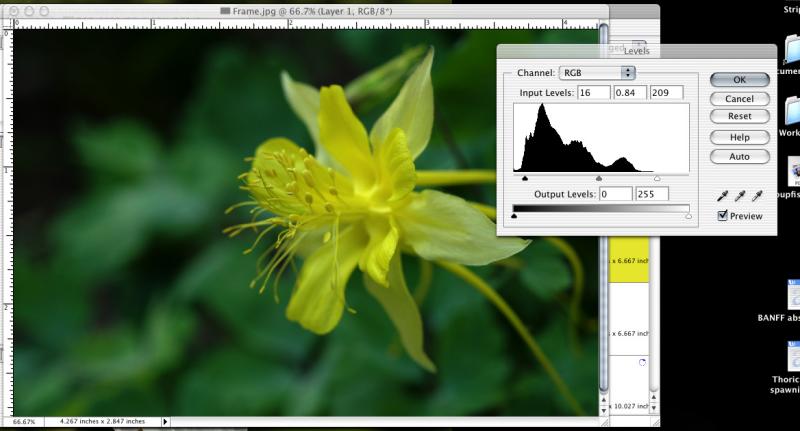
Task: Confirm the Levels dialog with OK
Action: (739, 80)
